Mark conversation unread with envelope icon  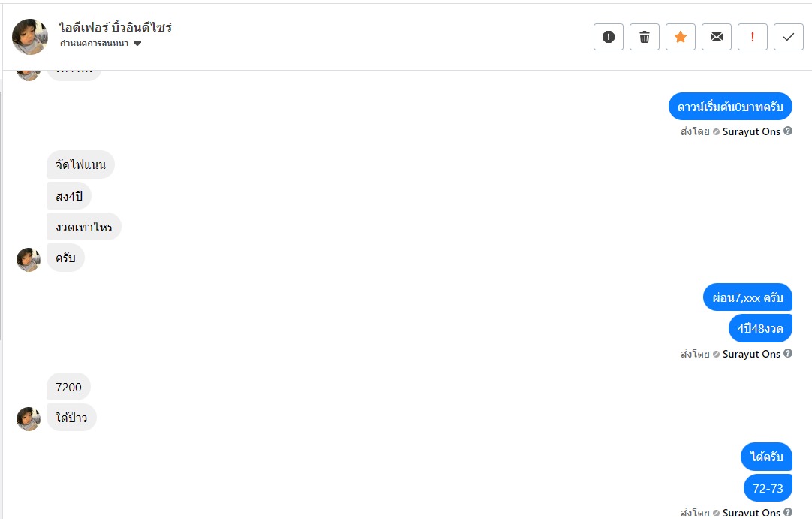click(x=717, y=37)
